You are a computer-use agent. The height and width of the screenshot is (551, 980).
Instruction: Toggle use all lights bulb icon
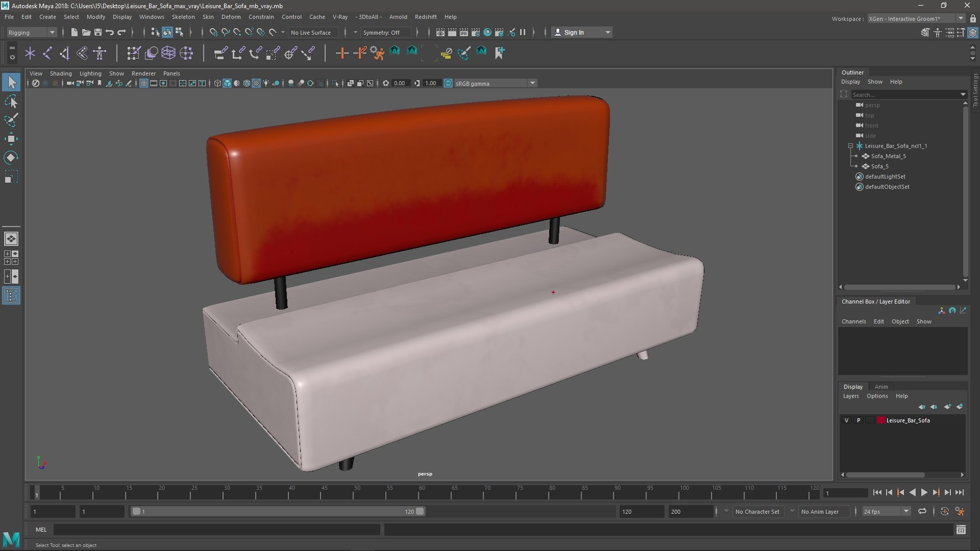click(x=266, y=83)
